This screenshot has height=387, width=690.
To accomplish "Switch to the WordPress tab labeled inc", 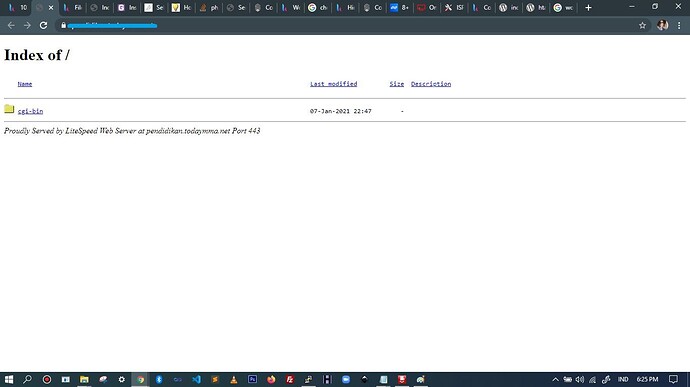I will pos(509,7).
